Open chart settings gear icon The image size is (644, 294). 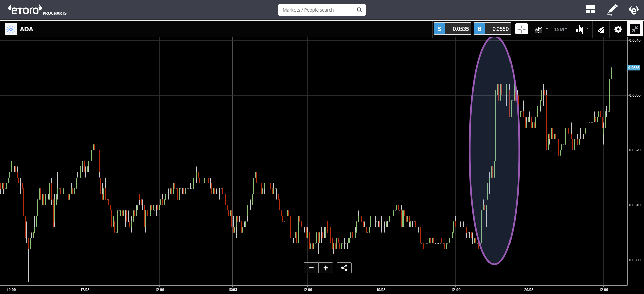[x=618, y=29]
